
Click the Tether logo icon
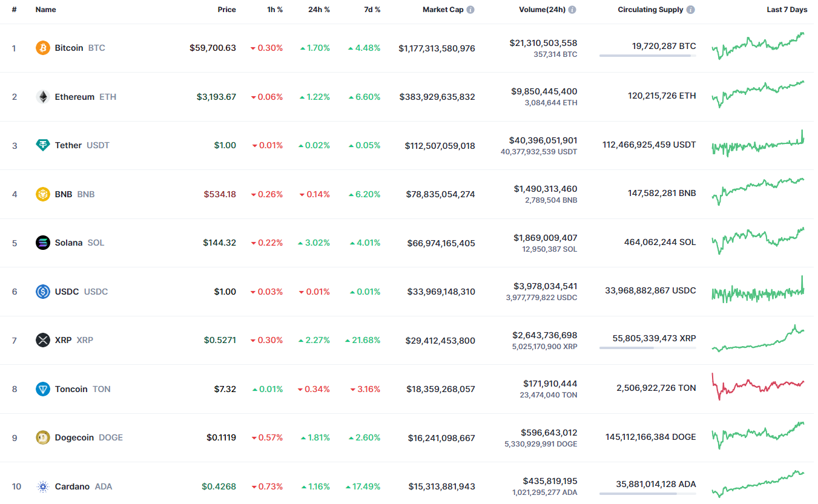click(x=42, y=145)
